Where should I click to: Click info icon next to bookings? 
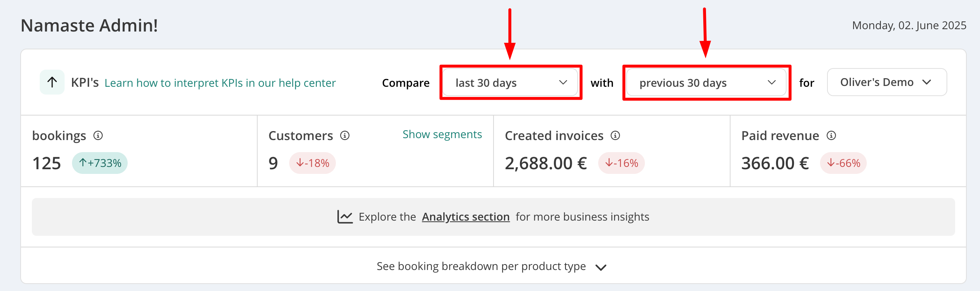pyautogui.click(x=98, y=135)
